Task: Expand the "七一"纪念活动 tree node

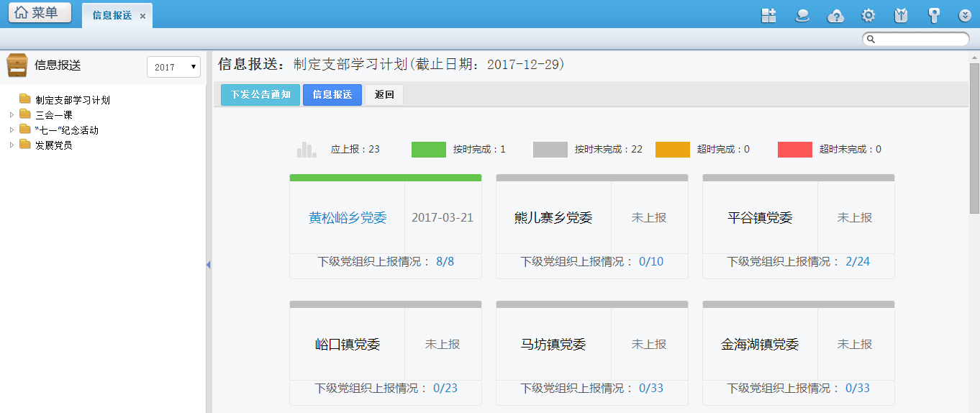Action: click(x=12, y=130)
